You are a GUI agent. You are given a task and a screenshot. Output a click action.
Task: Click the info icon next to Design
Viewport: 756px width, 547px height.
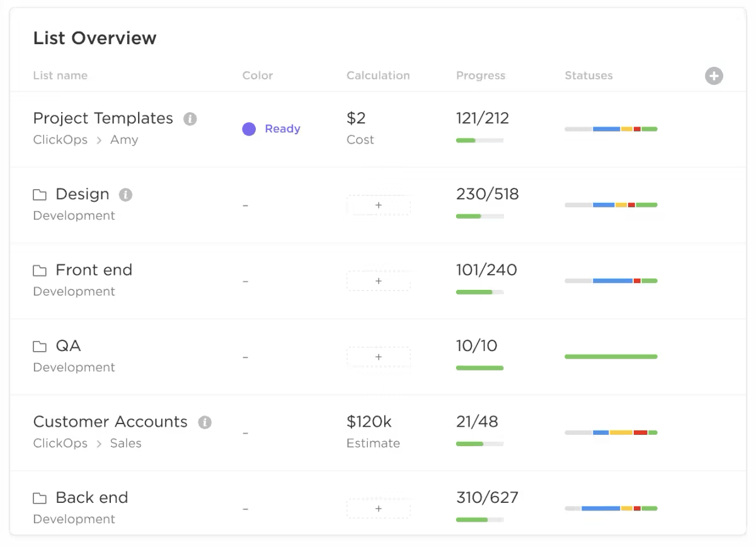pos(126,195)
